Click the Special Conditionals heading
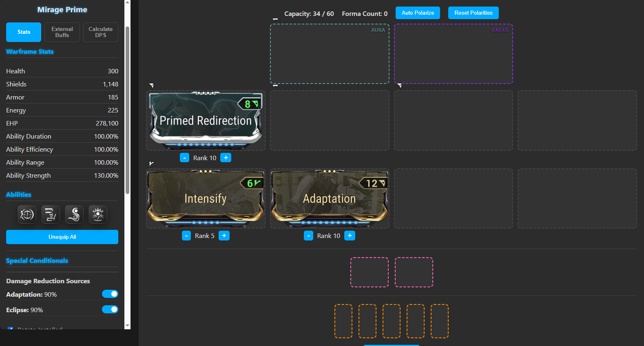 pos(37,261)
